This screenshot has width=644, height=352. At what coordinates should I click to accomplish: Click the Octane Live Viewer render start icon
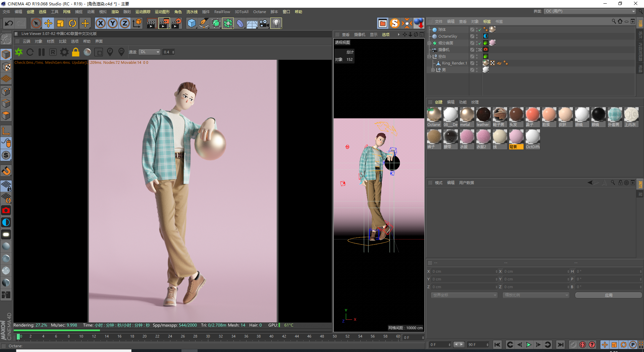19,52
